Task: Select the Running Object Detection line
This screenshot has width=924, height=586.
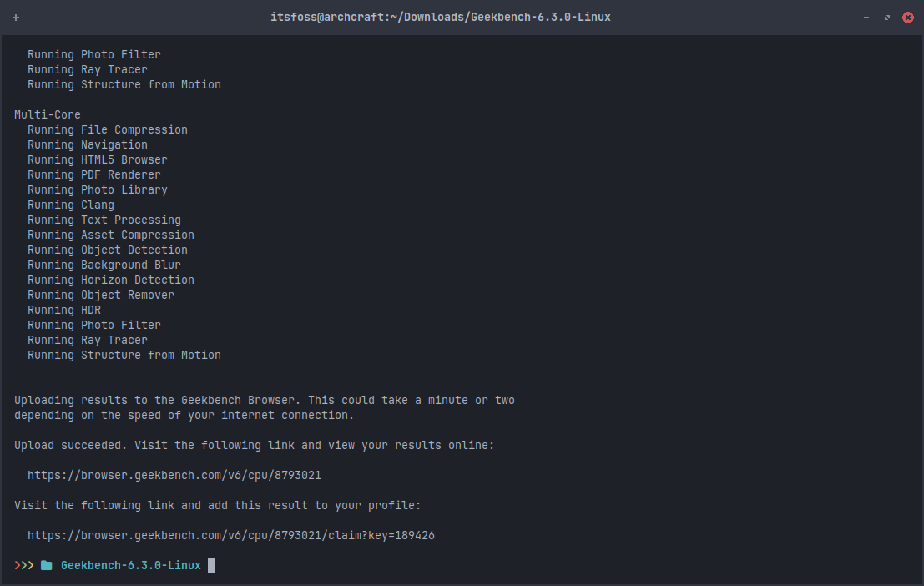Action: click(111, 250)
